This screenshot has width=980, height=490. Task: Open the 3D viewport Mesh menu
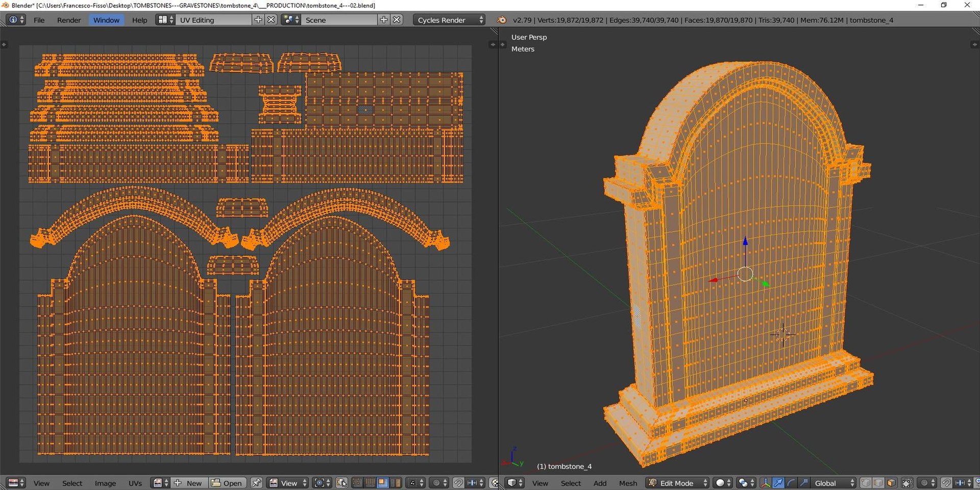click(628, 483)
